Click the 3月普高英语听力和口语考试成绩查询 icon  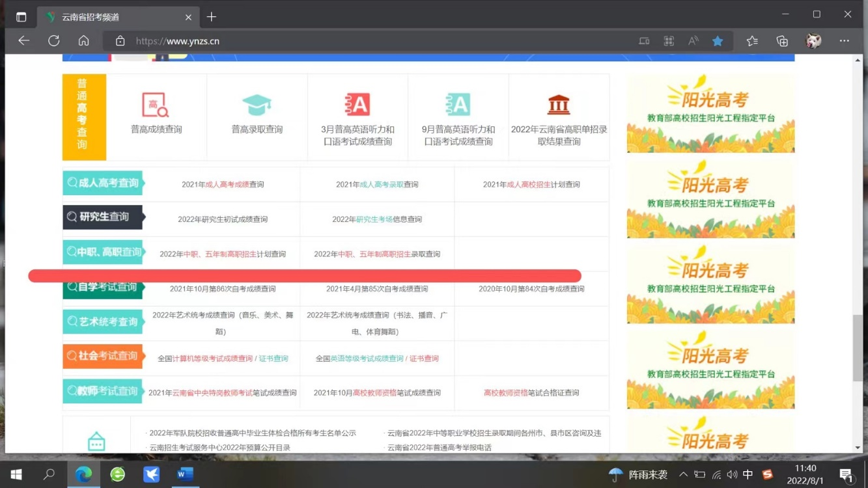tap(357, 105)
